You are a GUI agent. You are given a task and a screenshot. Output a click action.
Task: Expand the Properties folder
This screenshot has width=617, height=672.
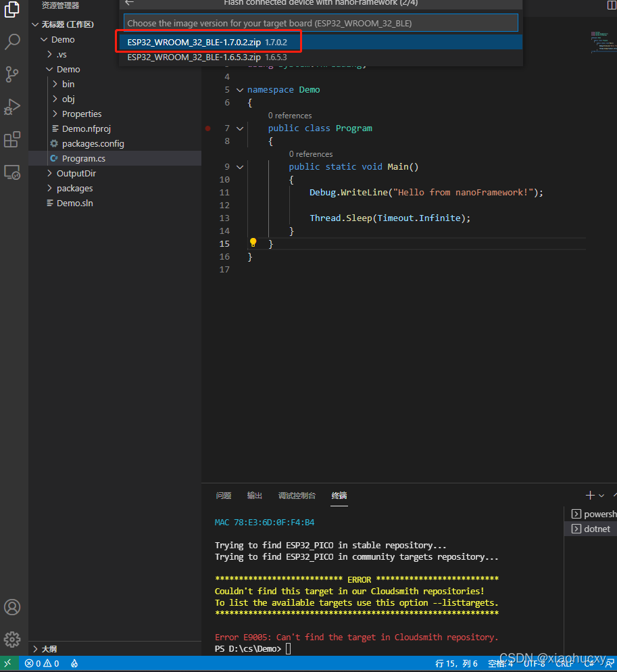(x=55, y=114)
